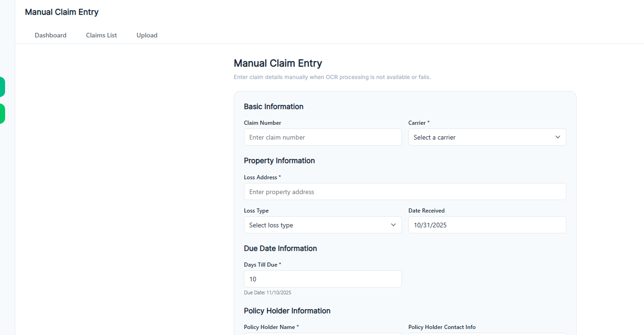Open the Carrier selection dropdown

coord(487,137)
